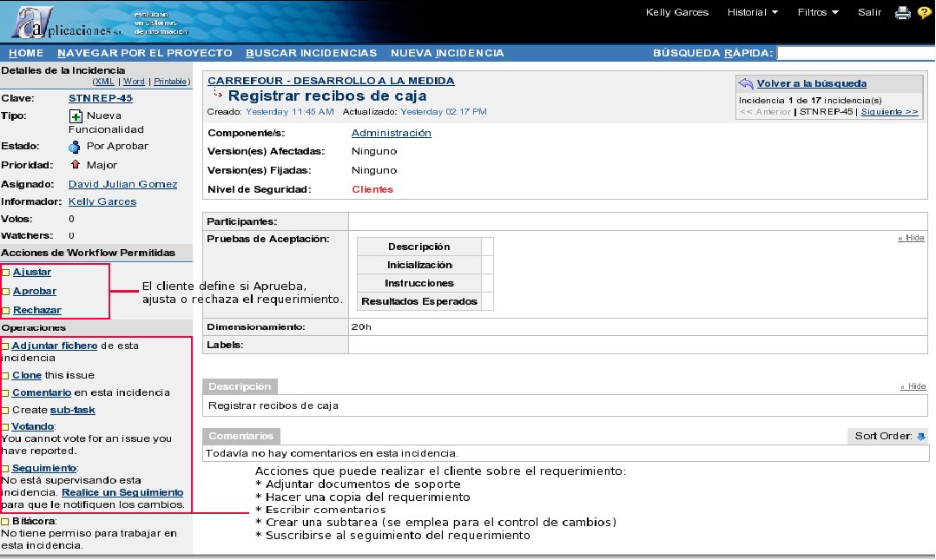Click the Registrar recibos de caja title
This screenshot has width=936, height=560.
click(327, 96)
